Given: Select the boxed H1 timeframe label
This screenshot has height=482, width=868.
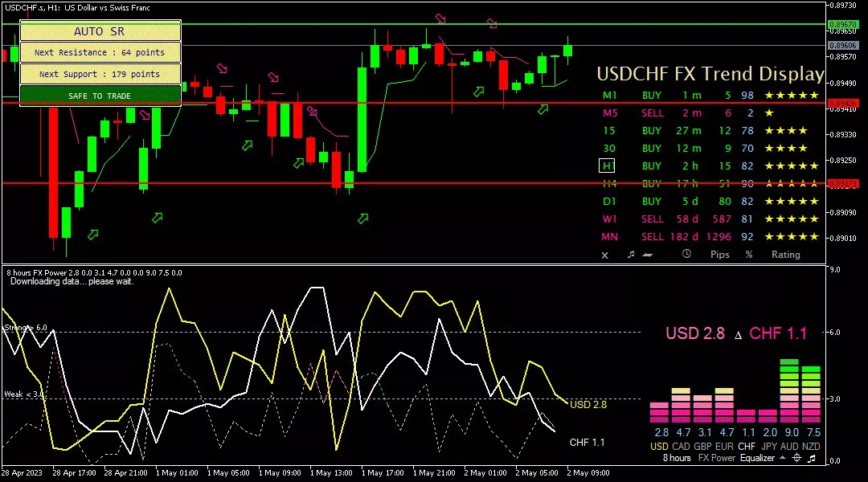Looking at the screenshot, I should pos(608,165).
